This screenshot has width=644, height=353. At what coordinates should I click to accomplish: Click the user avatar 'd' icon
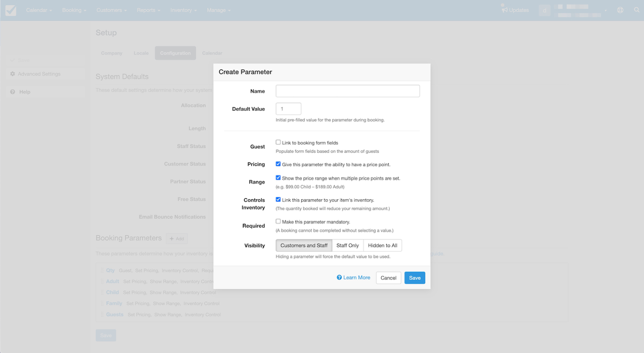pyautogui.click(x=544, y=10)
